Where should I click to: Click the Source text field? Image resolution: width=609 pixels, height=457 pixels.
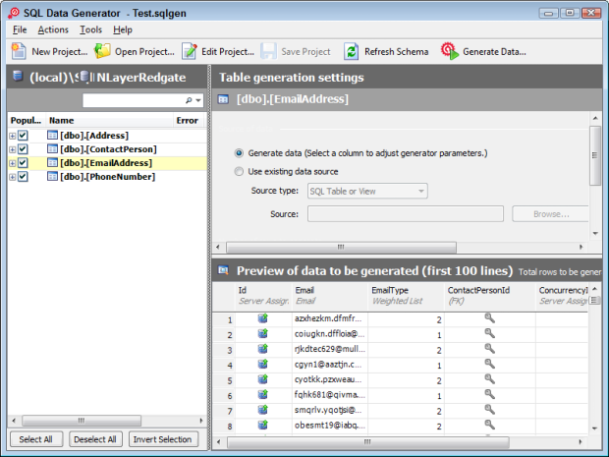405,214
